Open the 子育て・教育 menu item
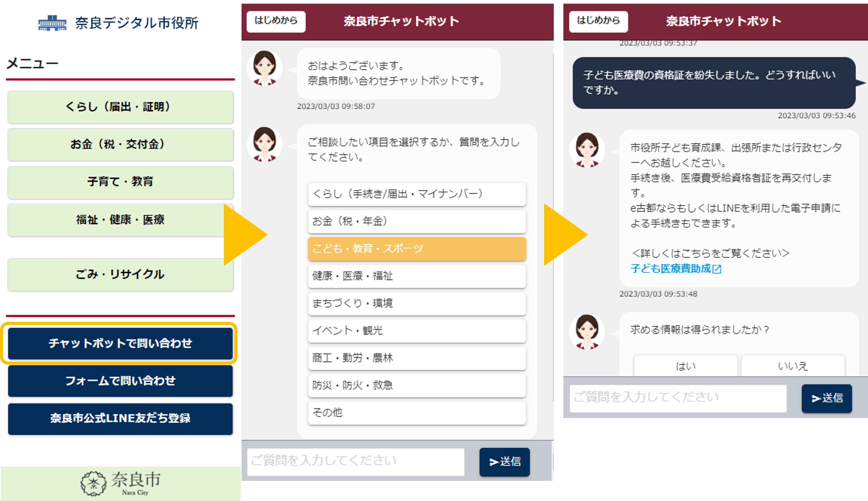 [x=121, y=182]
